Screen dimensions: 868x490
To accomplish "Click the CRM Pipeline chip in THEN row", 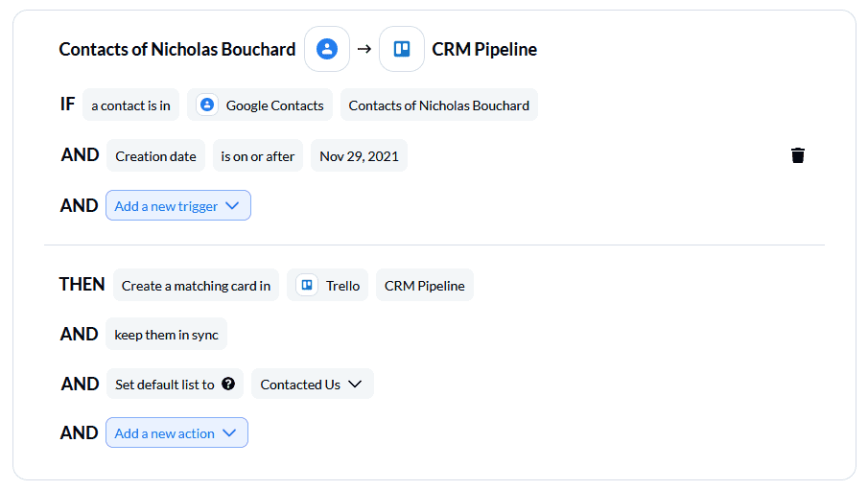I will pos(425,285).
